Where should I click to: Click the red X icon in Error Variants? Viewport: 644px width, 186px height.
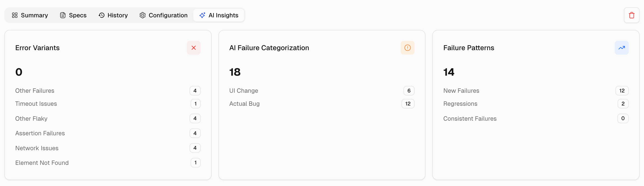(193, 48)
